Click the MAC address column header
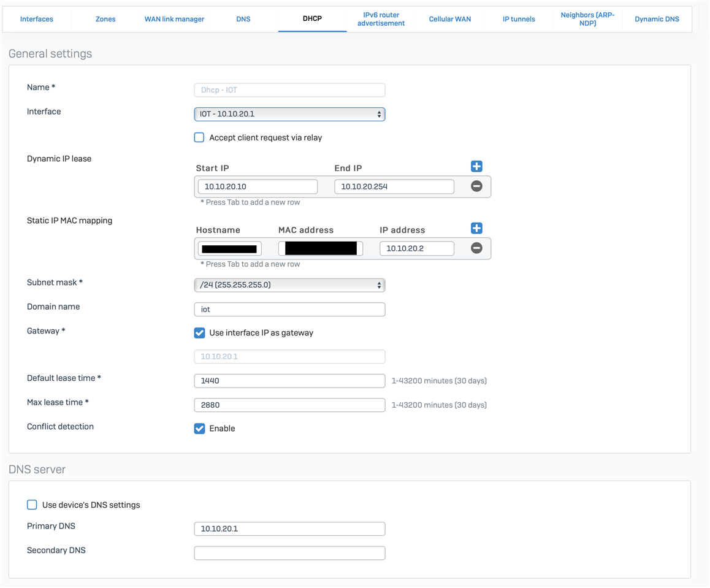 pos(306,230)
